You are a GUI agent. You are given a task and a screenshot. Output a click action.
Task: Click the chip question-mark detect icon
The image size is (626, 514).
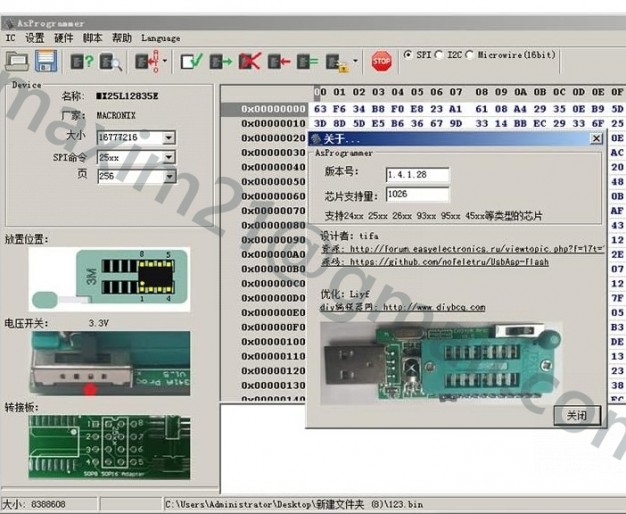82,62
